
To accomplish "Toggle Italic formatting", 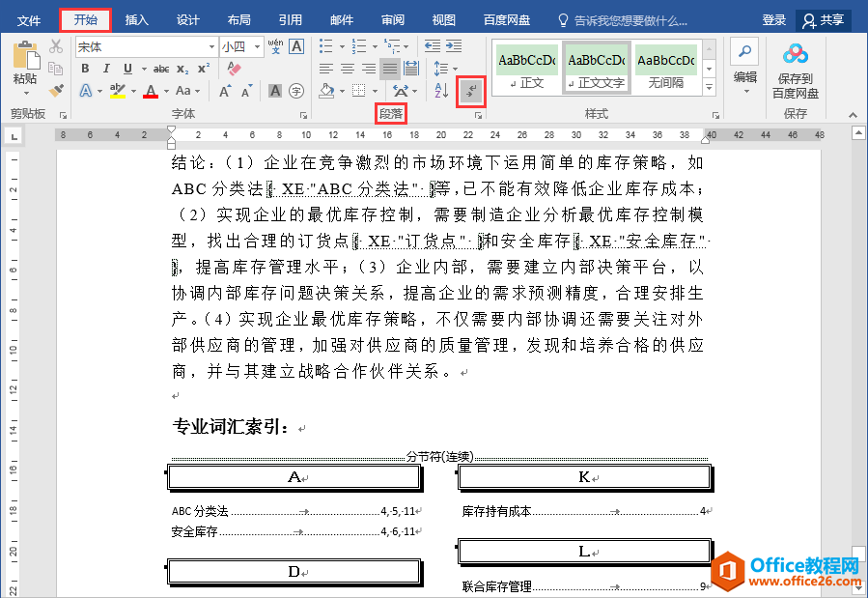I will [106, 69].
